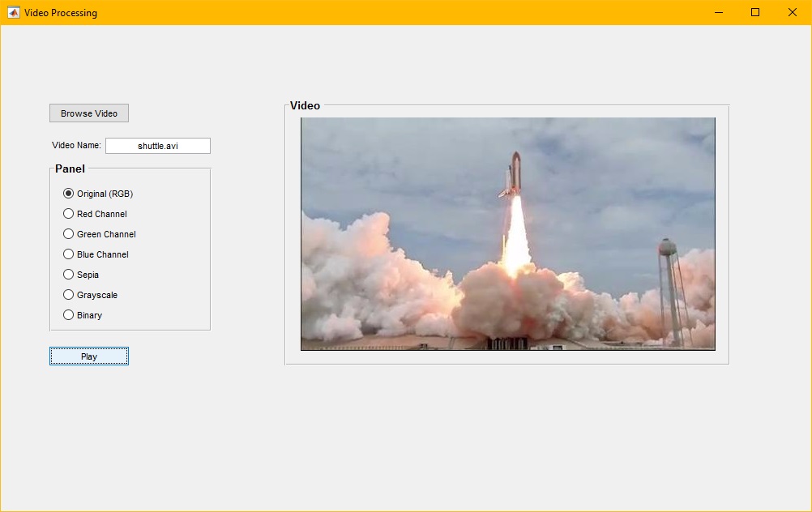This screenshot has height=512, width=812.
Task: Click the "Panel" group title
Action: (x=70, y=169)
